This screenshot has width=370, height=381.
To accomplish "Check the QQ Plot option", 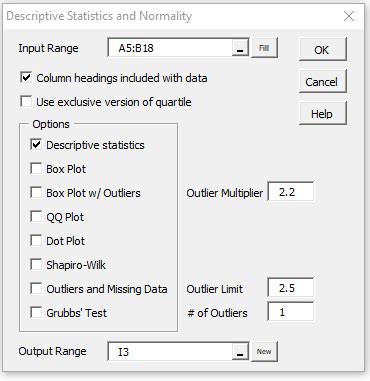I will click(x=36, y=217).
